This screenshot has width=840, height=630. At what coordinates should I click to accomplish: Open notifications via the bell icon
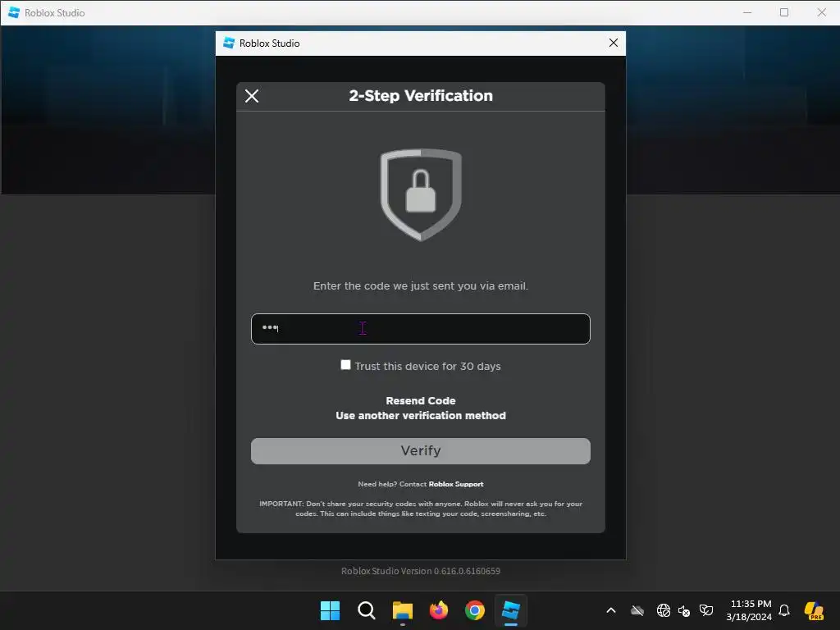(784, 610)
